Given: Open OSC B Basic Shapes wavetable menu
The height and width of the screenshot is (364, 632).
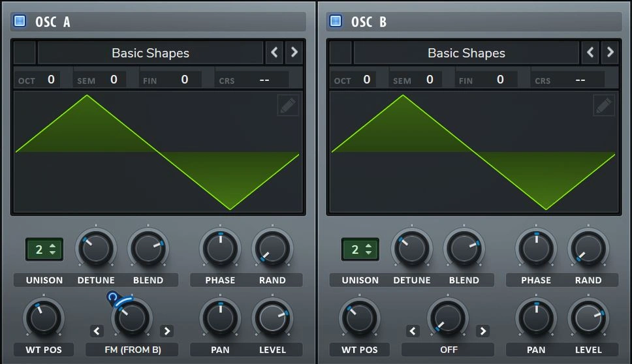Looking at the screenshot, I should (466, 53).
